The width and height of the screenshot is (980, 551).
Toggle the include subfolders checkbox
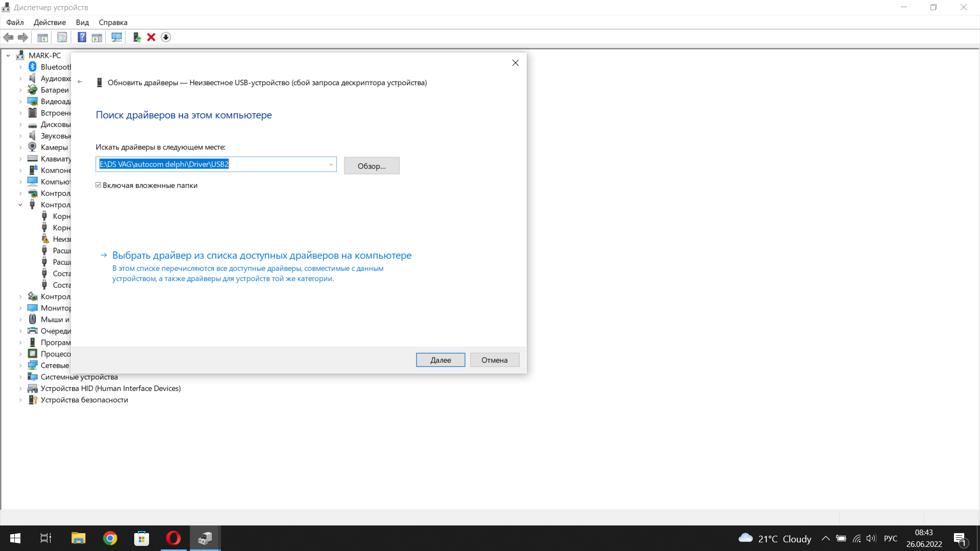[99, 185]
